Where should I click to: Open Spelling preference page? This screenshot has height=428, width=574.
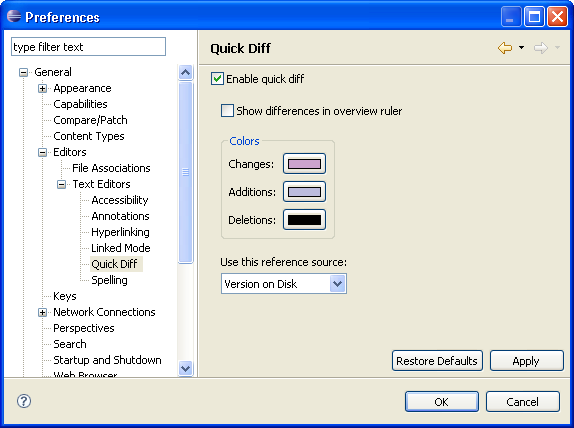pos(109,280)
